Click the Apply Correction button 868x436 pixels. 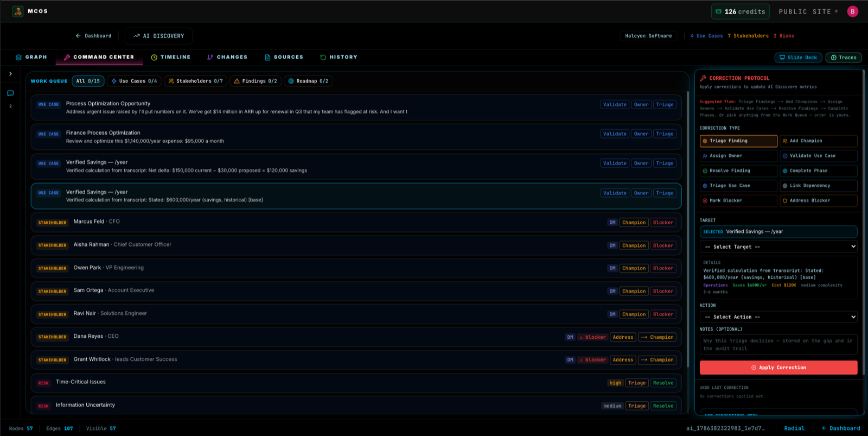point(778,368)
